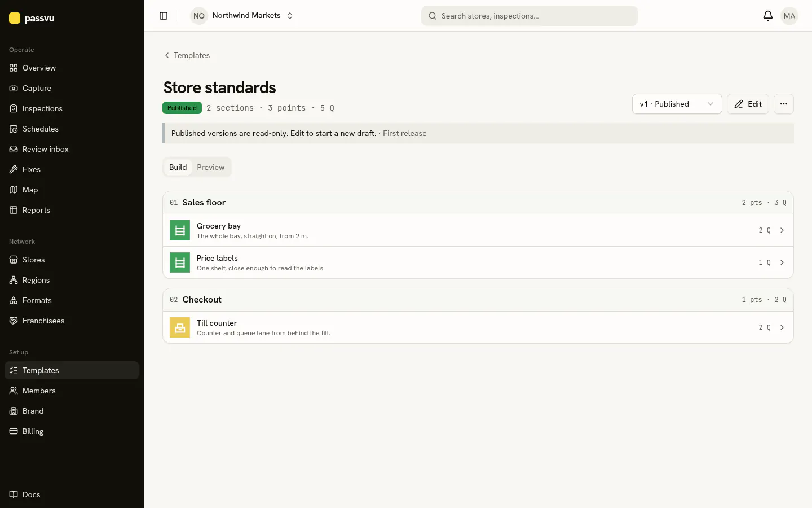Open the MA user avatar menu

pos(789,16)
